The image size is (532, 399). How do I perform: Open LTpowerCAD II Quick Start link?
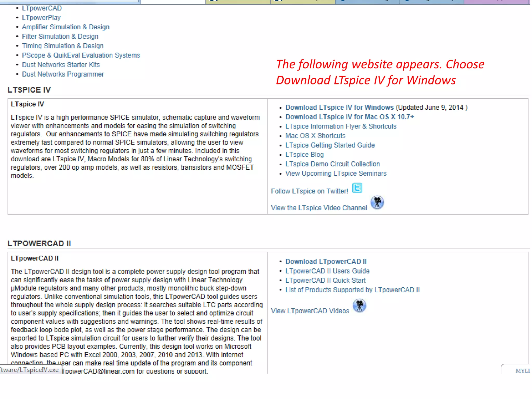(325, 281)
